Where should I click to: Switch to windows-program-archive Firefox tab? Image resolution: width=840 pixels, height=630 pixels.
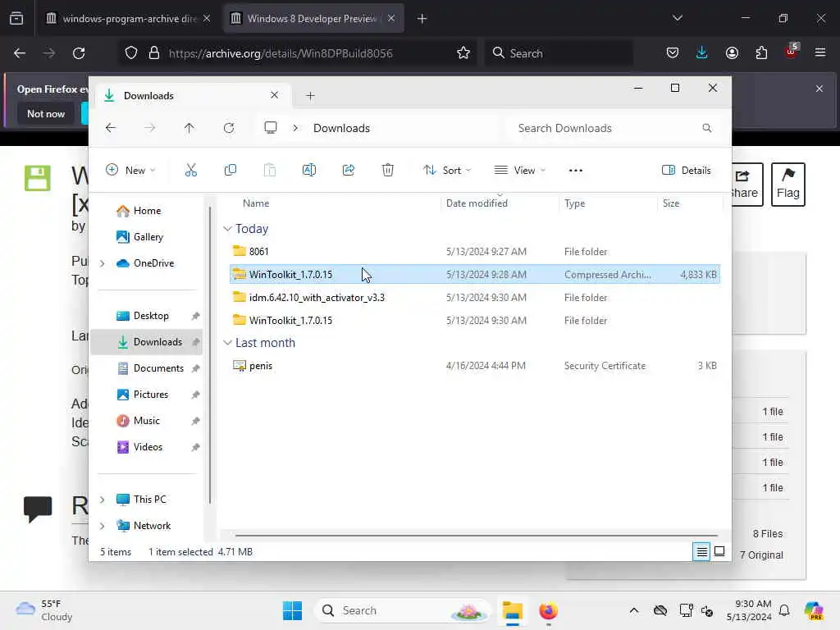[x=129, y=18]
